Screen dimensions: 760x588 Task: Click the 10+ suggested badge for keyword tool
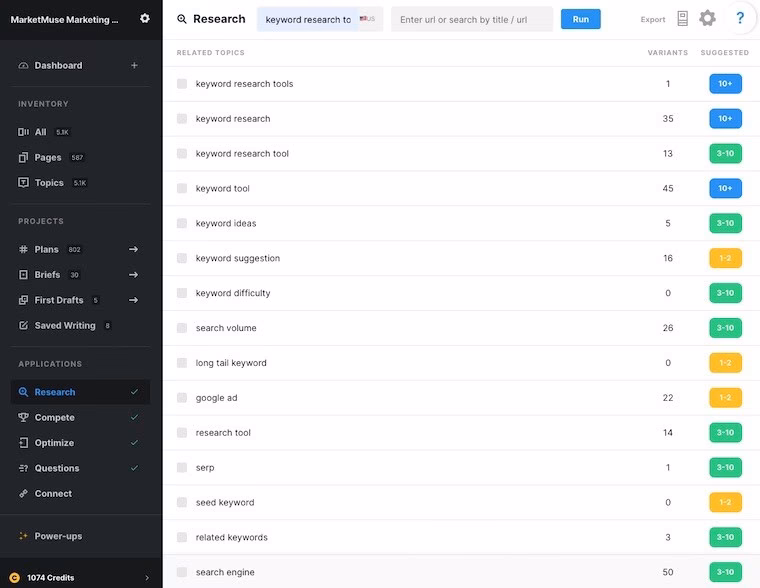(x=725, y=188)
